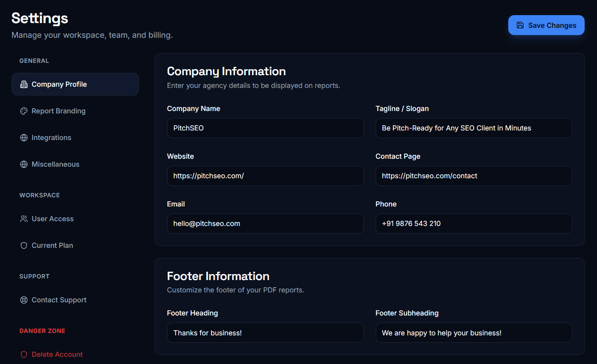View the Current Plan page
The width and height of the screenshot is (597, 364).
coord(75,245)
